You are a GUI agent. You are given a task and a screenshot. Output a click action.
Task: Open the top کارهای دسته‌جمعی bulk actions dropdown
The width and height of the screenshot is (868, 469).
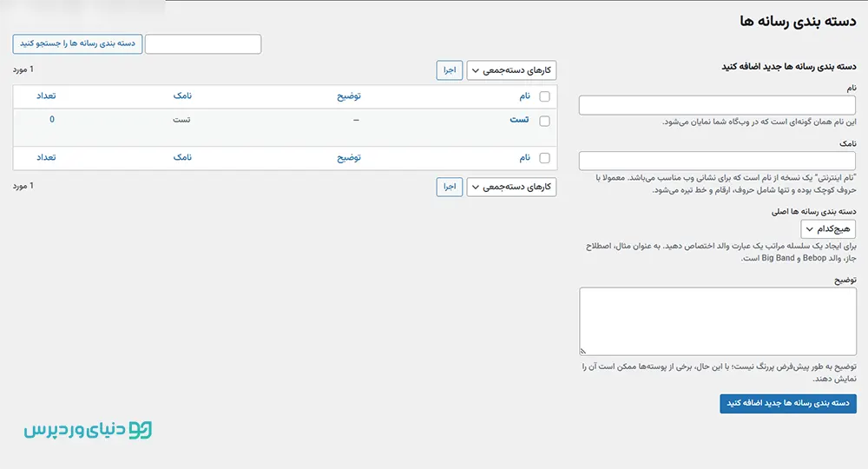(x=511, y=70)
